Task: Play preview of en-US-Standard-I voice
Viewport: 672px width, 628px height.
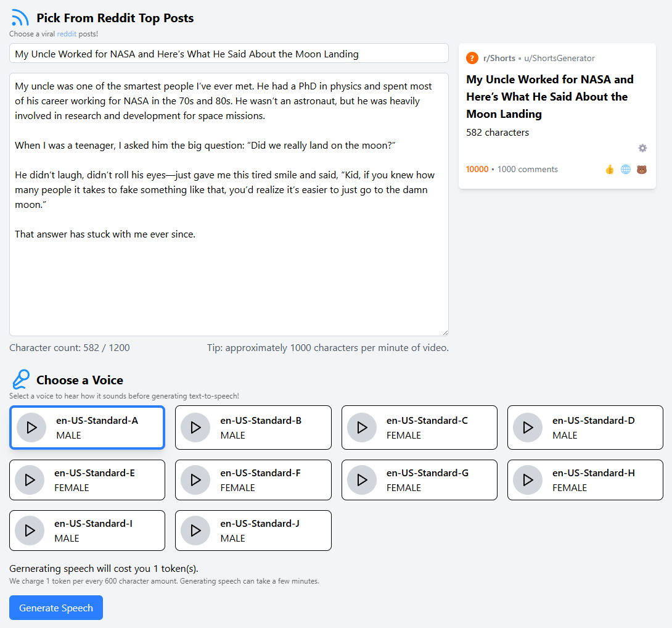Action: pyautogui.click(x=30, y=531)
